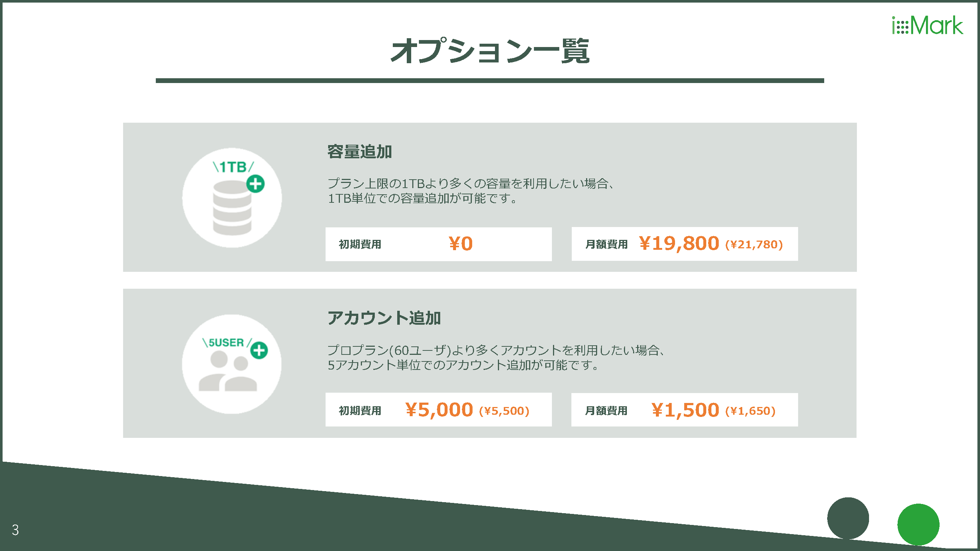Select the ¥5,000 initial cost box

(438, 410)
